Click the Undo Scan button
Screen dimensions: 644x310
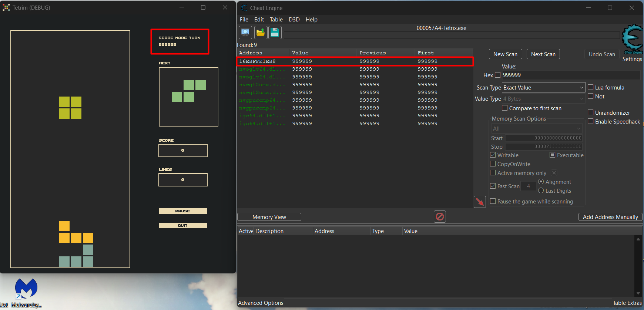pyautogui.click(x=602, y=54)
